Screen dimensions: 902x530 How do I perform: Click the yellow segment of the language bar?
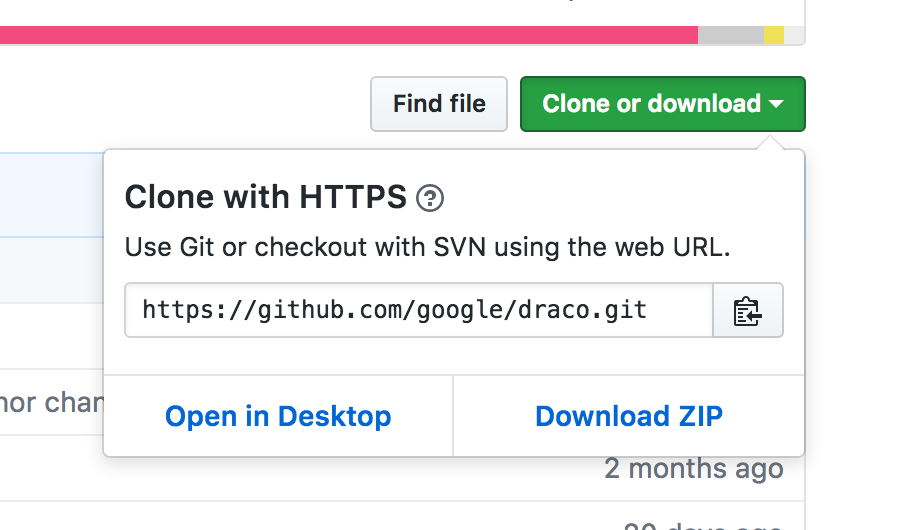point(774,36)
